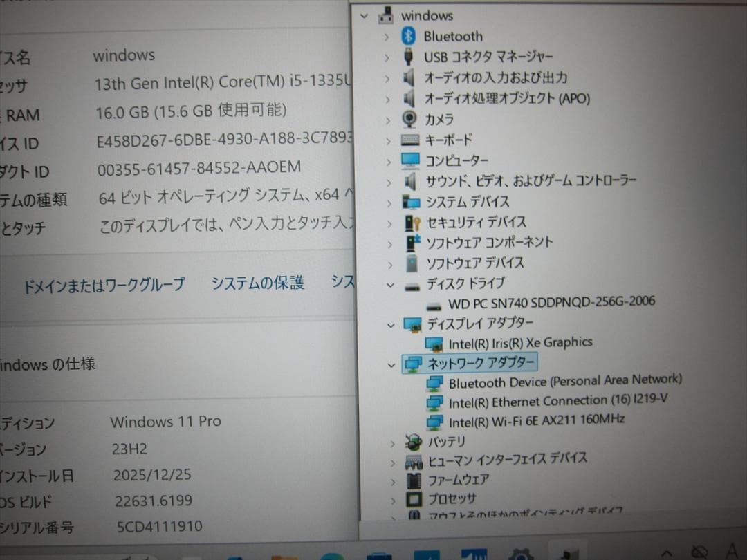Click the Bluetooth category icon
747x560 pixels.
coord(409,36)
